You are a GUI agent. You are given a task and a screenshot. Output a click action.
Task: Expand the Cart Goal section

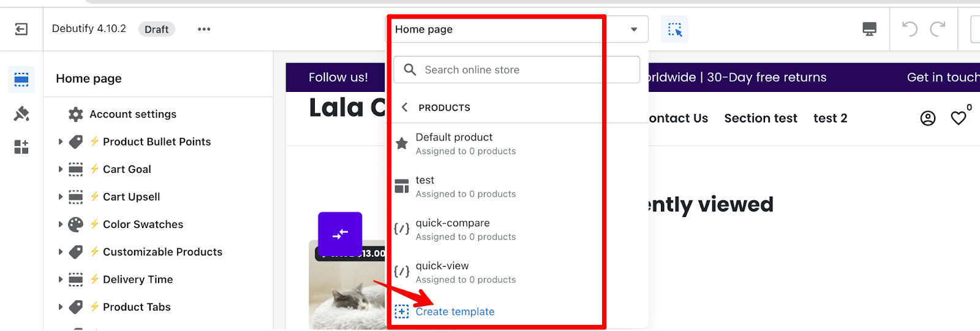[x=61, y=169]
